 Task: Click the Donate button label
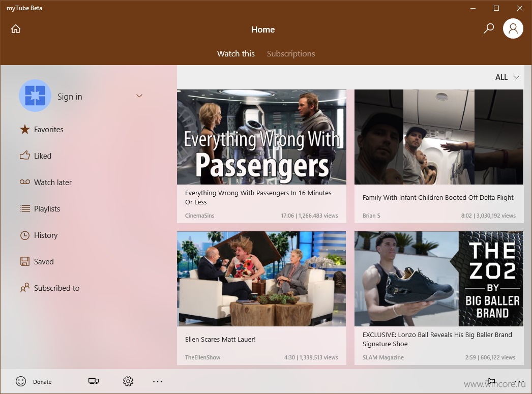coord(42,382)
